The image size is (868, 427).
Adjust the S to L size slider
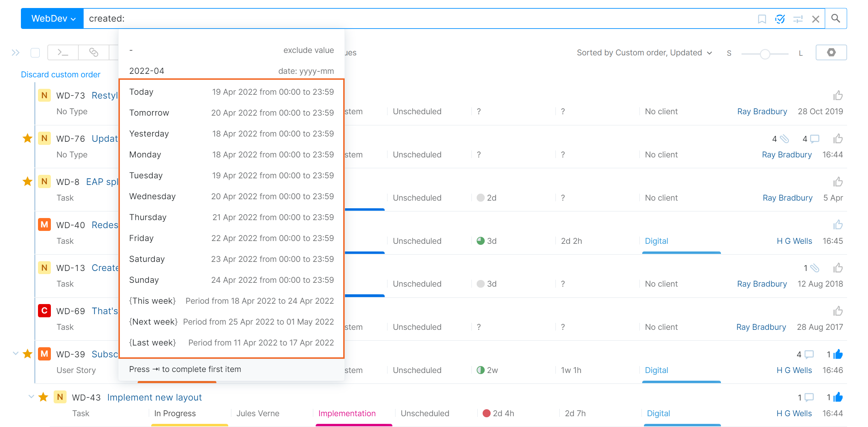pos(765,54)
